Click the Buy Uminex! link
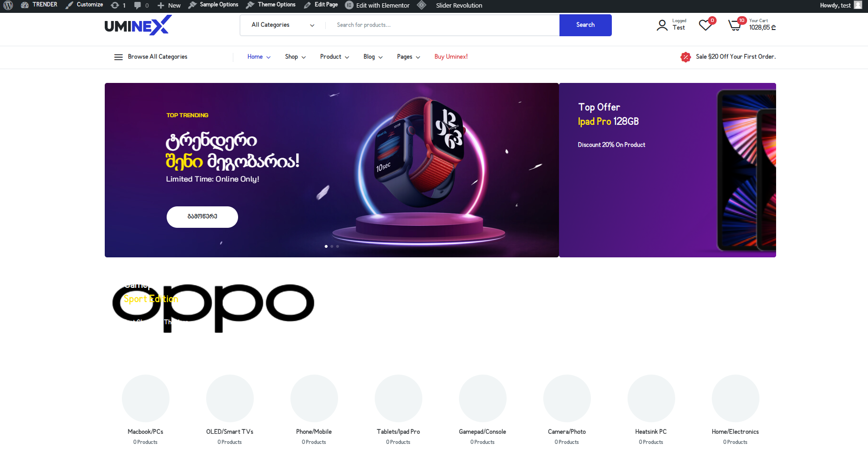This screenshot has width=868, height=458. pos(451,57)
